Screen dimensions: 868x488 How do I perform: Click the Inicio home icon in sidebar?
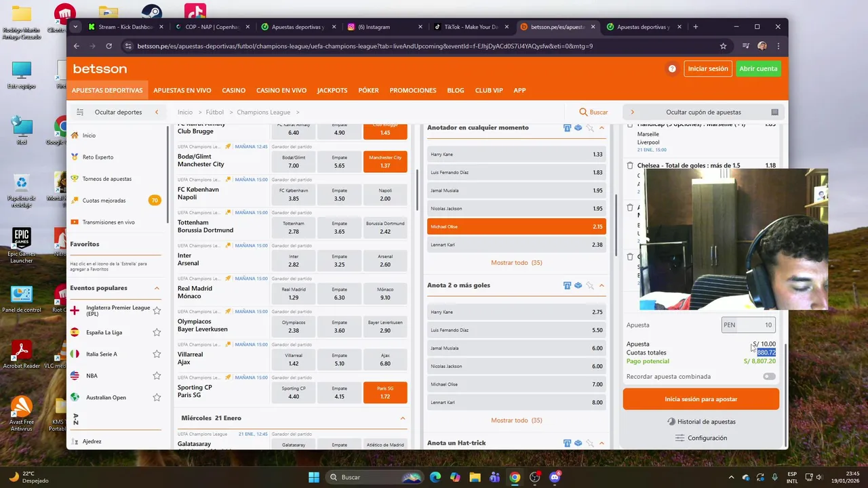click(x=75, y=136)
